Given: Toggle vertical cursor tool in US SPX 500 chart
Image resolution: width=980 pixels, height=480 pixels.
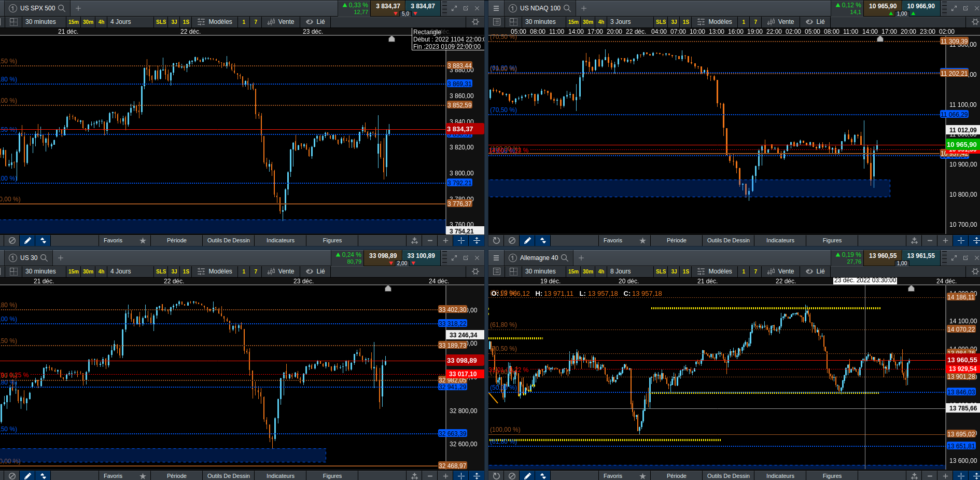Looking at the screenshot, I should click(x=477, y=240).
